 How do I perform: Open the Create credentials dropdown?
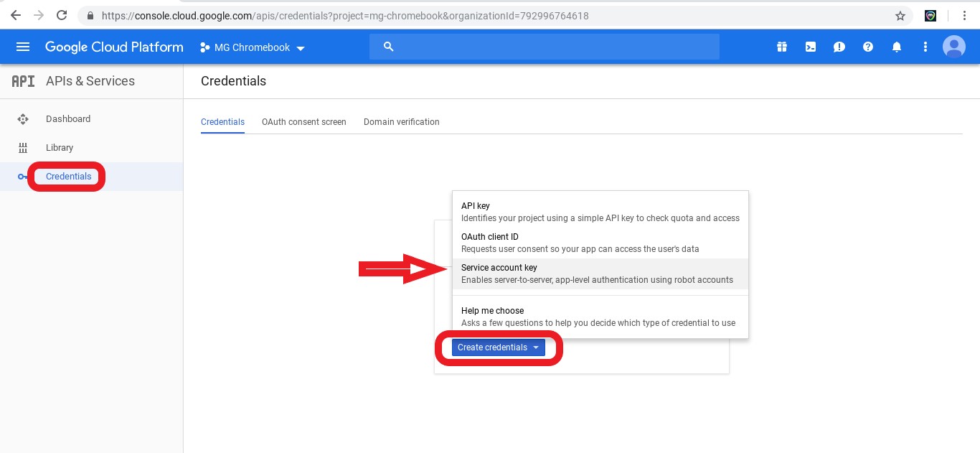[499, 347]
